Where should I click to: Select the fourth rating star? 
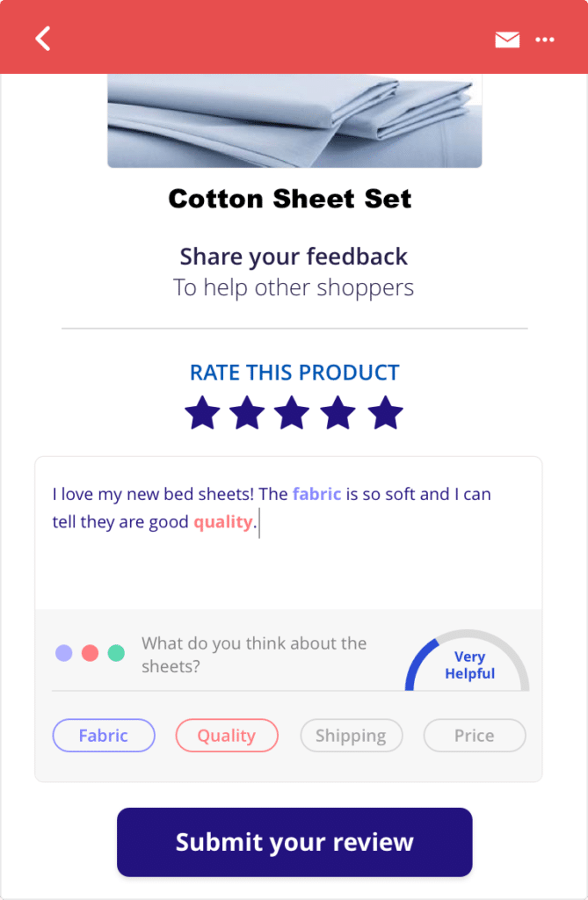(339, 412)
